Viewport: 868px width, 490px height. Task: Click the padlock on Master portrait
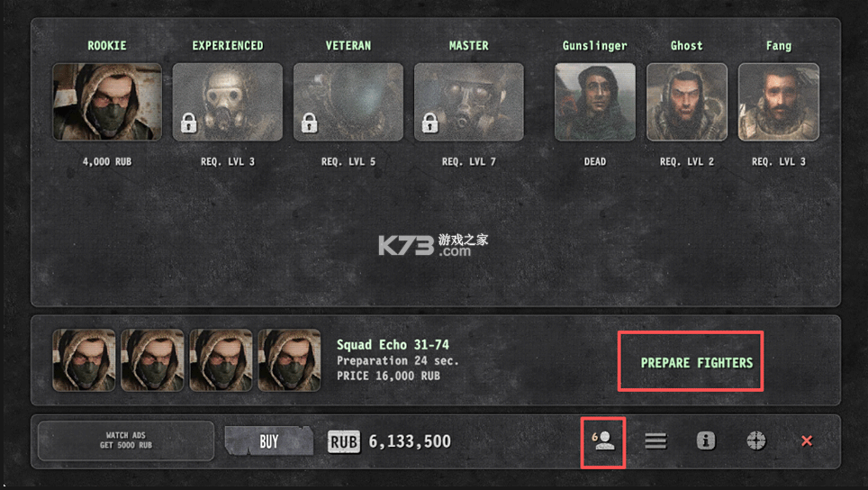[x=430, y=122]
